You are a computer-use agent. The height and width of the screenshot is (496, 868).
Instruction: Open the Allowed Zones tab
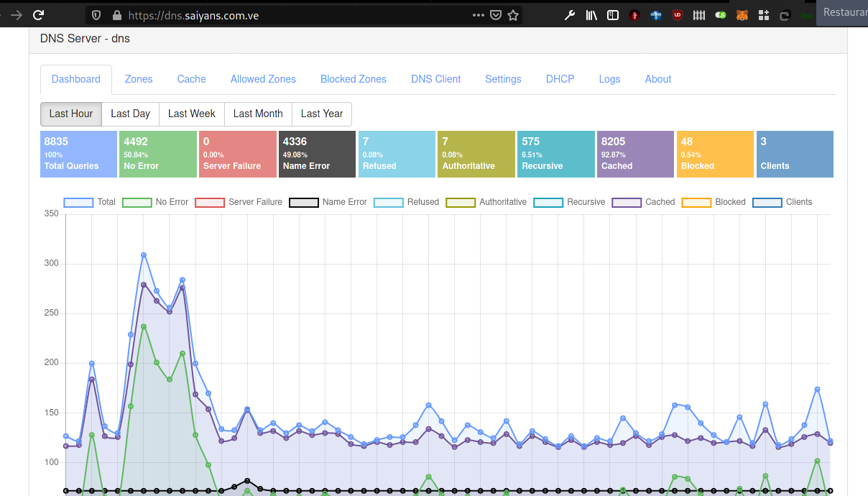click(x=263, y=79)
